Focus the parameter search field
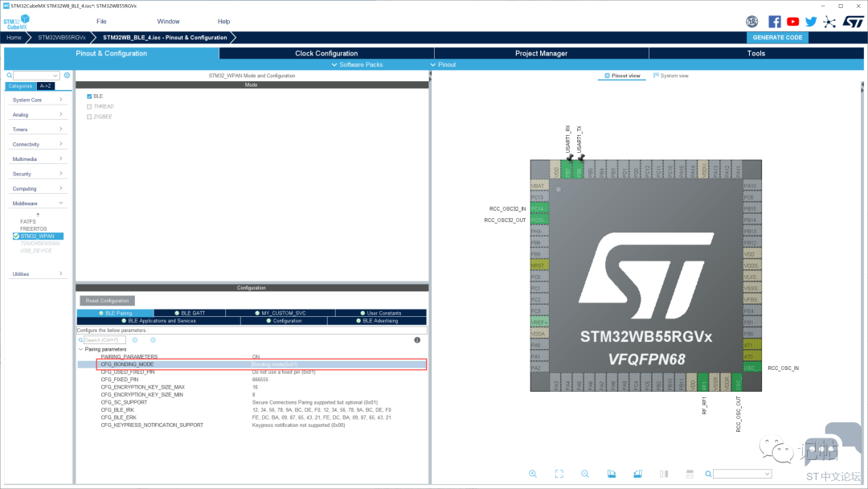 (104, 340)
